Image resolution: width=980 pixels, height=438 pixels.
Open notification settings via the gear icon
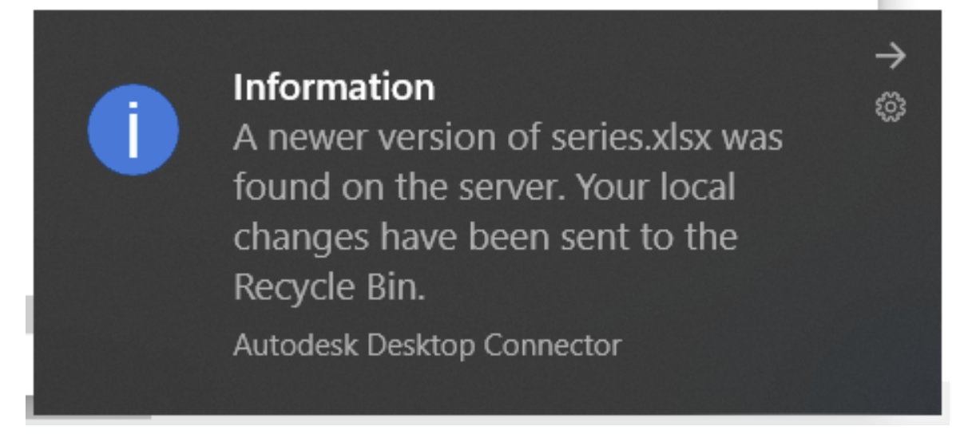[891, 106]
